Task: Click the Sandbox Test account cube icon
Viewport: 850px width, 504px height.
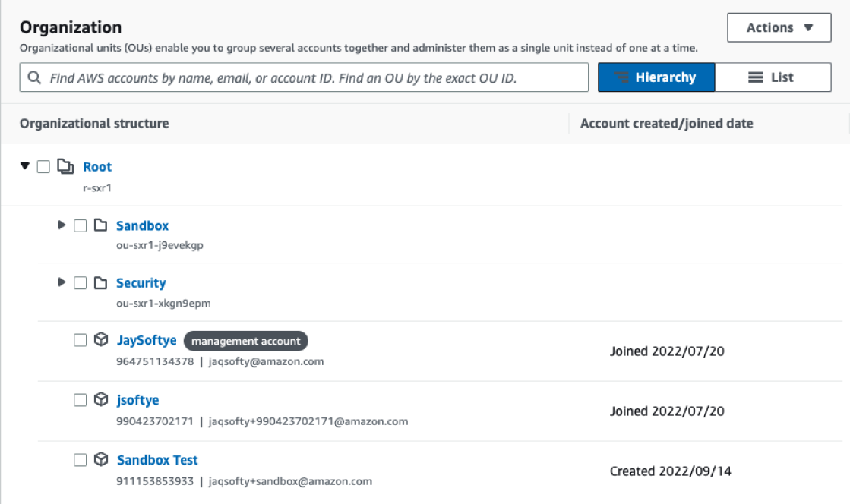Action: click(x=101, y=459)
